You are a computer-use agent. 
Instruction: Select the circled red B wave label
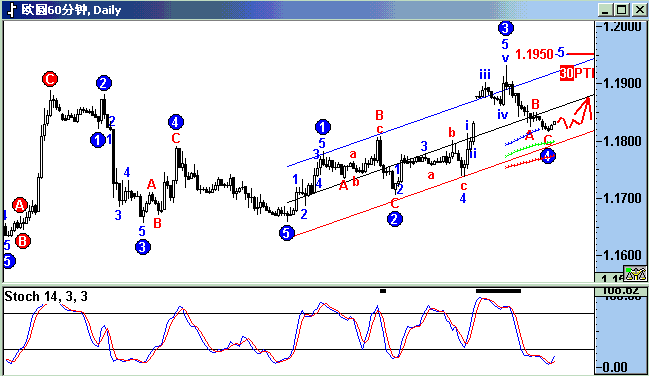coord(23,241)
